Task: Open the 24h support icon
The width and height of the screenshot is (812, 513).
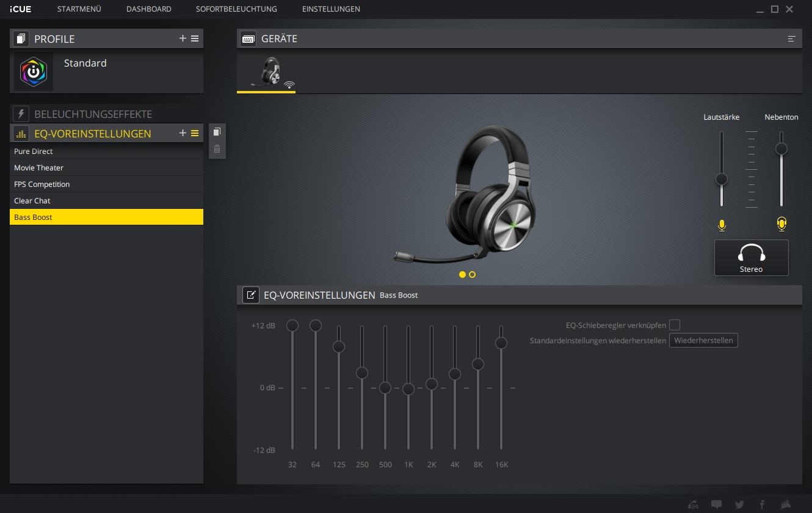Action: coord(693,504)
